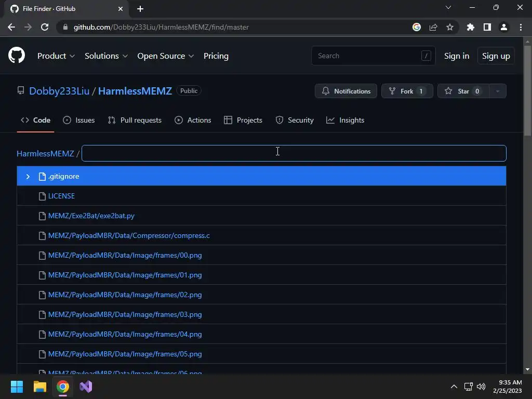Focus the GitHub search field
The height and width of the screenshot is (399, 532).
tap(373, 56)
